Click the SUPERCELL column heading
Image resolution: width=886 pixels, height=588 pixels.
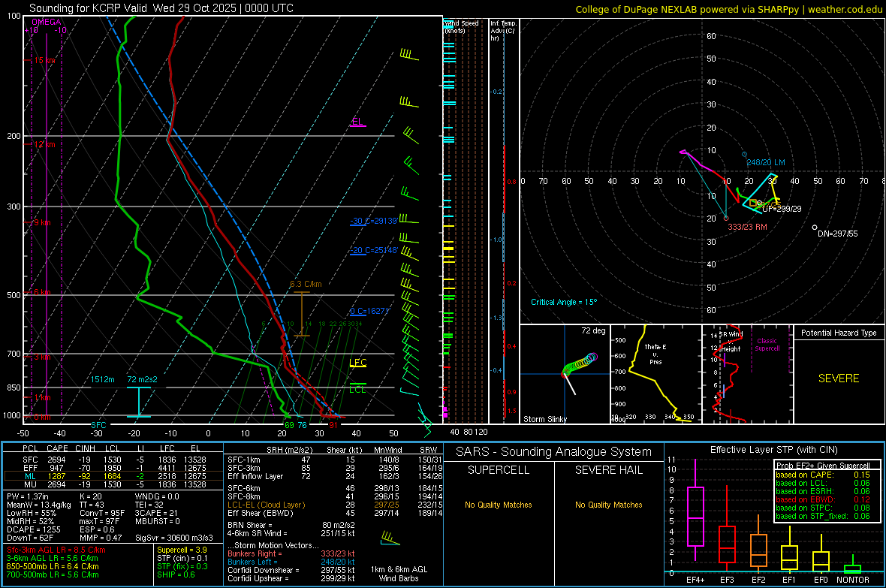click(x=499, y=470)
